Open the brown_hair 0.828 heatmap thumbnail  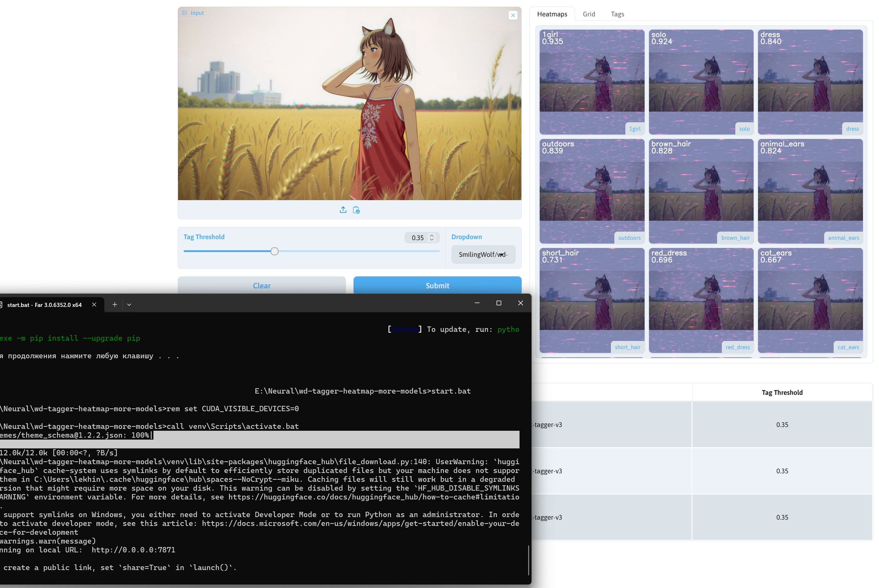[701, 191]
